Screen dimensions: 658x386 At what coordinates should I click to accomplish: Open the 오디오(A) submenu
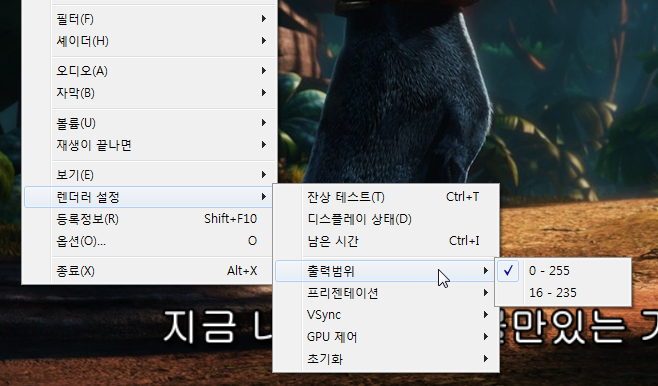[x=148, y=71]
